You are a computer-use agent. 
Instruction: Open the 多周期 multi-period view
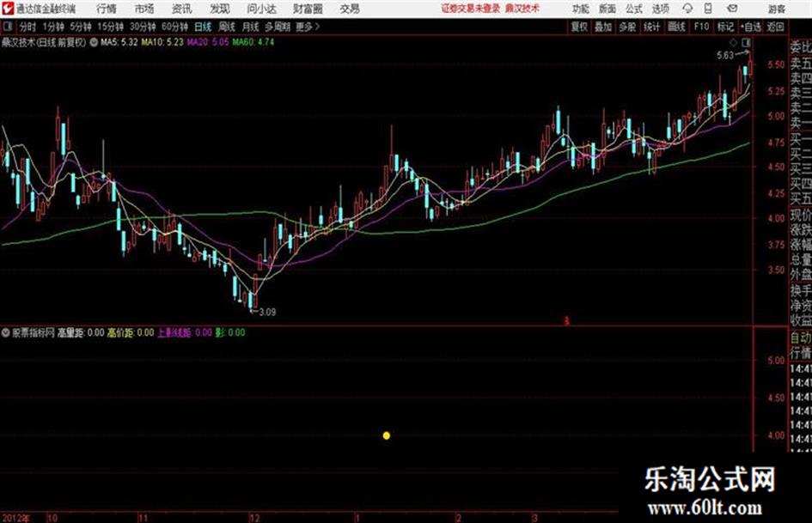pos(278,27)
